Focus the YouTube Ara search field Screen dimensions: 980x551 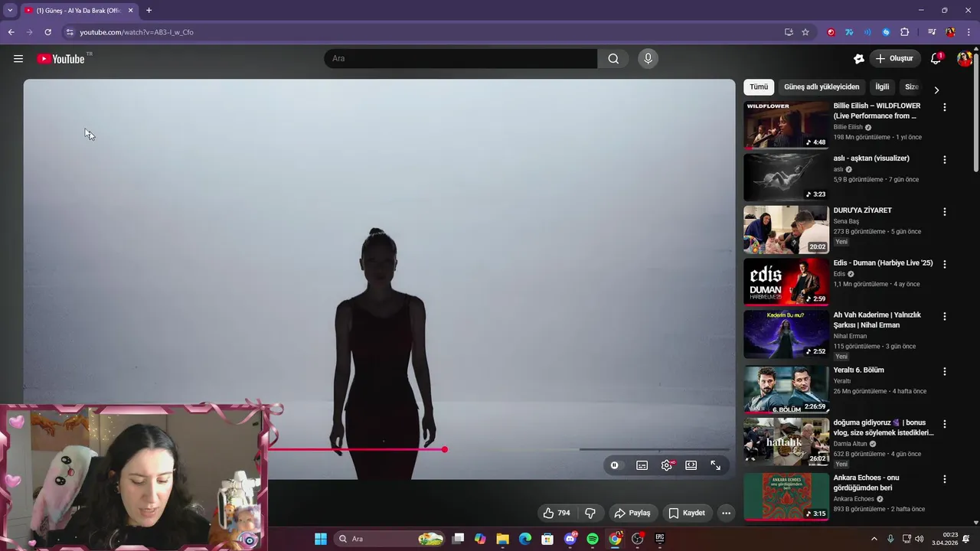coord(461,59)
